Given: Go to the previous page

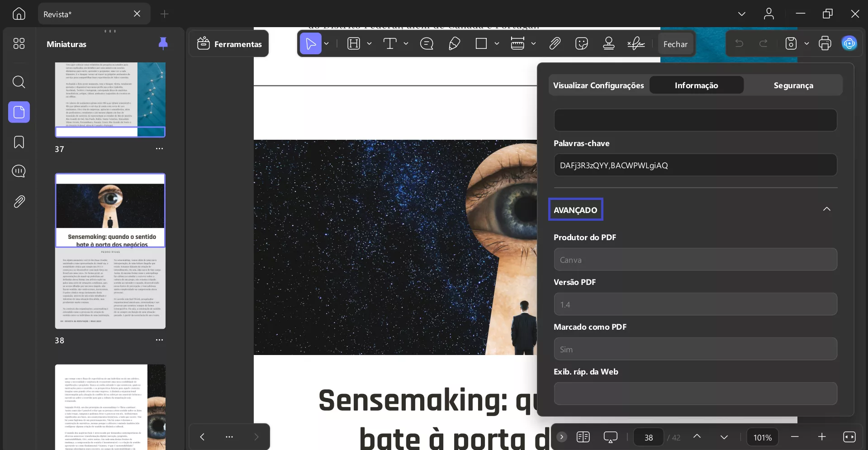Looking at the screenshot, I should point(697,437).
